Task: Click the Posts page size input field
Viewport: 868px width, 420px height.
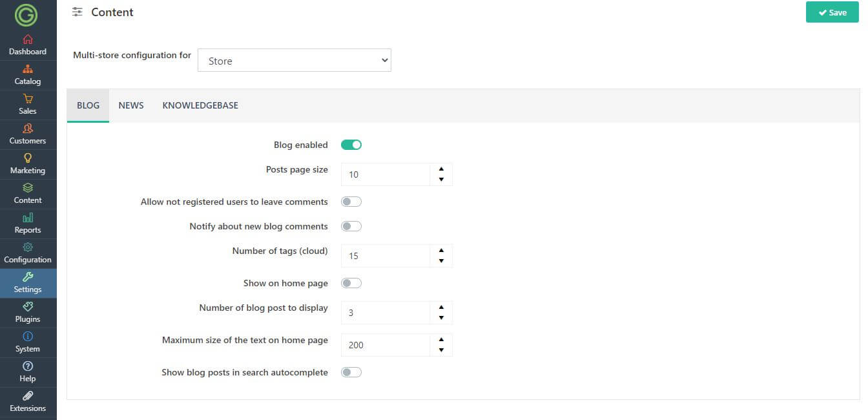Action: (x=386, y=174)
